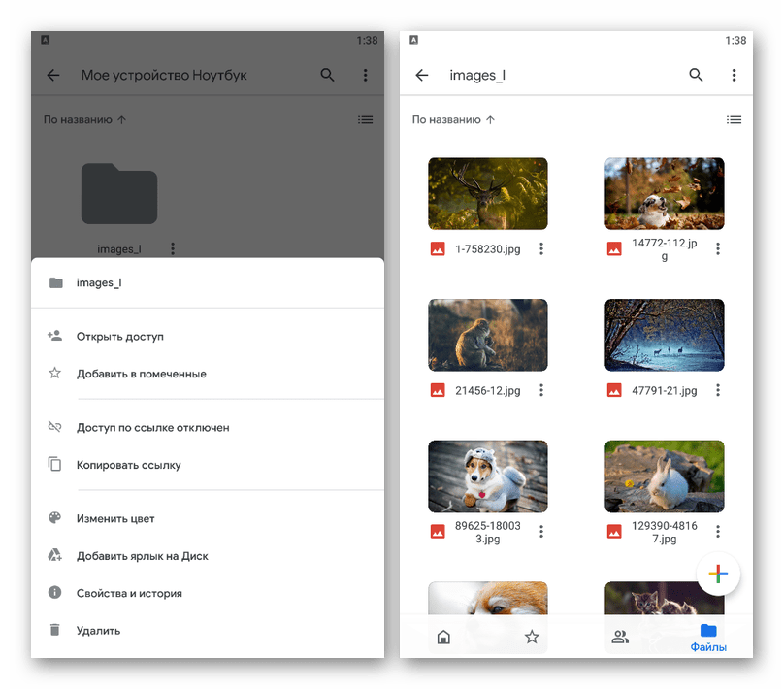Tap the search icon in images_I header
The height and width of the screenshot is (689, 784).
tap(696, 76)
